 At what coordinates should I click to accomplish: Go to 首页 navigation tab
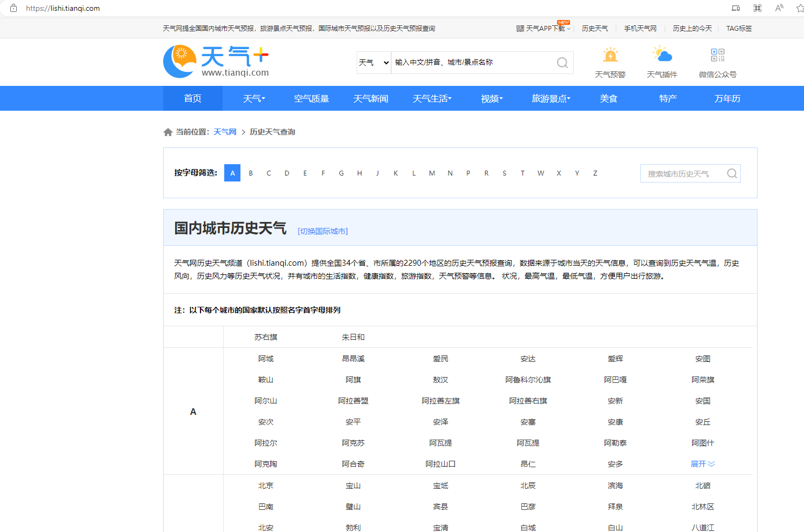point(193,98)
